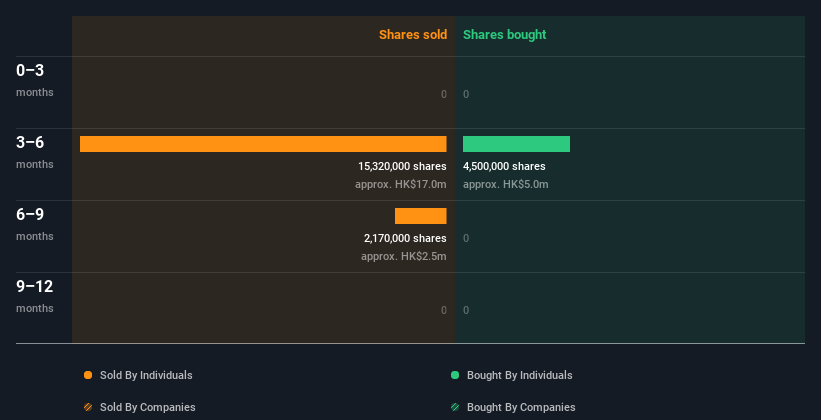Image resolution: width=821 pixels, height=420 pixels.
Task: Select the Sold By Individuals legend label
Action: click(x=146, y=375)
